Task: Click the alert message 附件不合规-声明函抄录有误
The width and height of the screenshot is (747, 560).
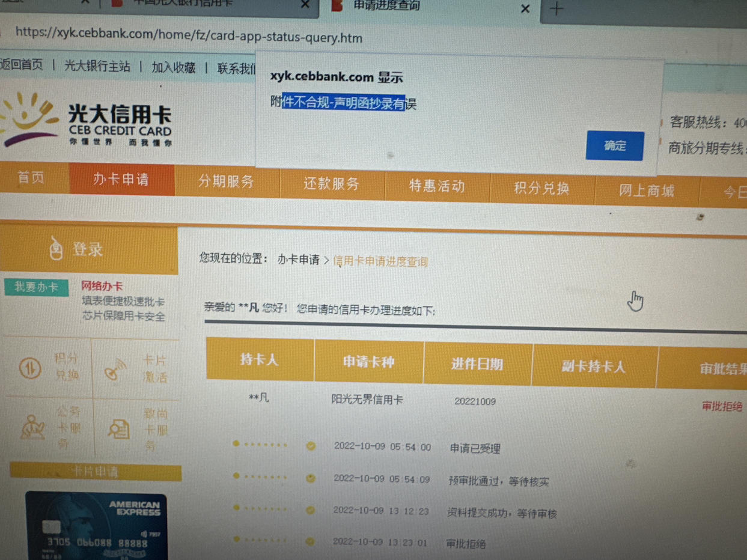Action: [x=343, y=102]
